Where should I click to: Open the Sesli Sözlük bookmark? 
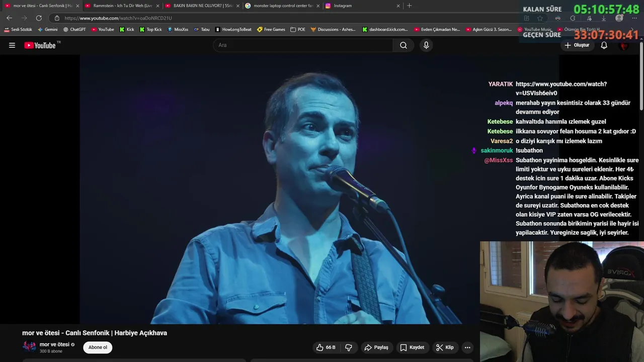tap(18, 30)
